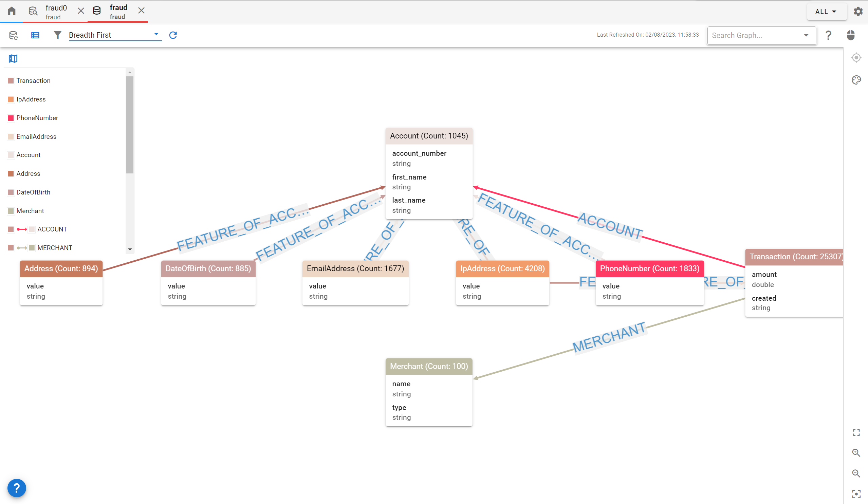Image resolution: width=868 pixels, height=504 pixels.
Task: Refresh the graph layout
Action: pos(173,35)
